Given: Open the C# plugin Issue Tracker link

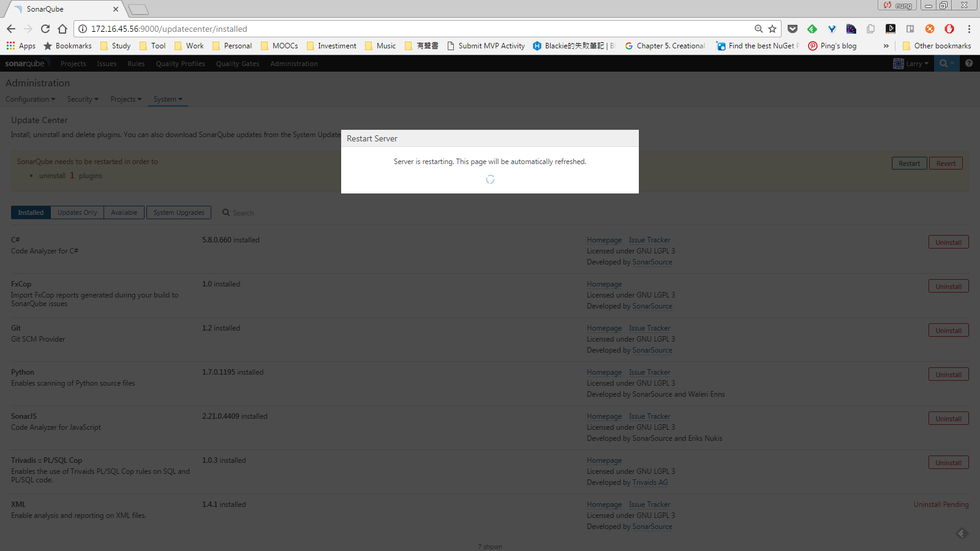Looking at the screenshot, I should click(649, 240).
